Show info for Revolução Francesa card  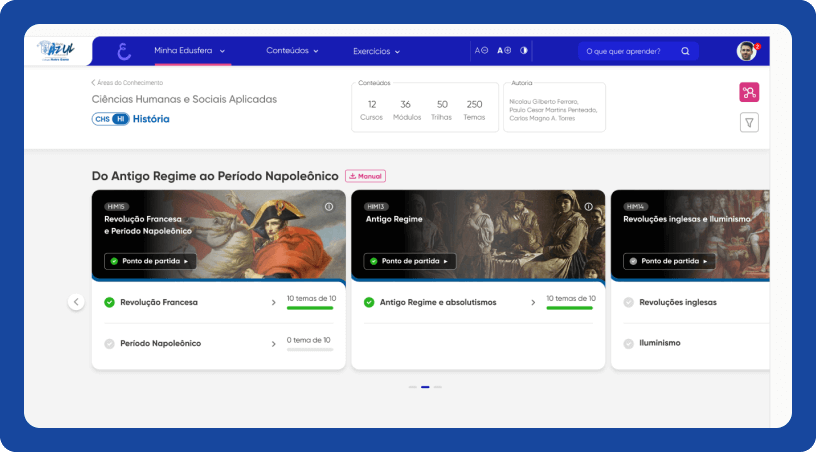329,207
